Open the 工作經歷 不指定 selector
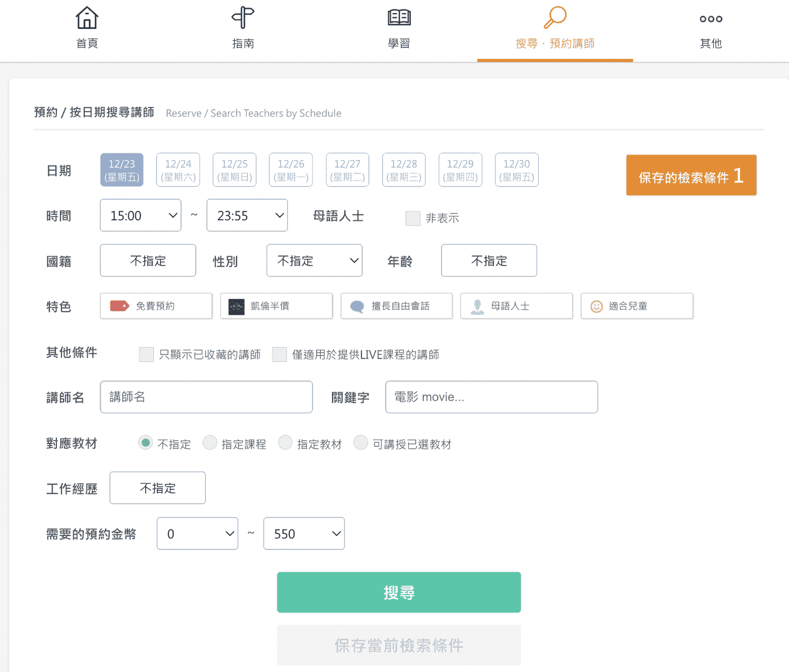Image resolution: width=789 pixels, height=672 pixels. 158,488
